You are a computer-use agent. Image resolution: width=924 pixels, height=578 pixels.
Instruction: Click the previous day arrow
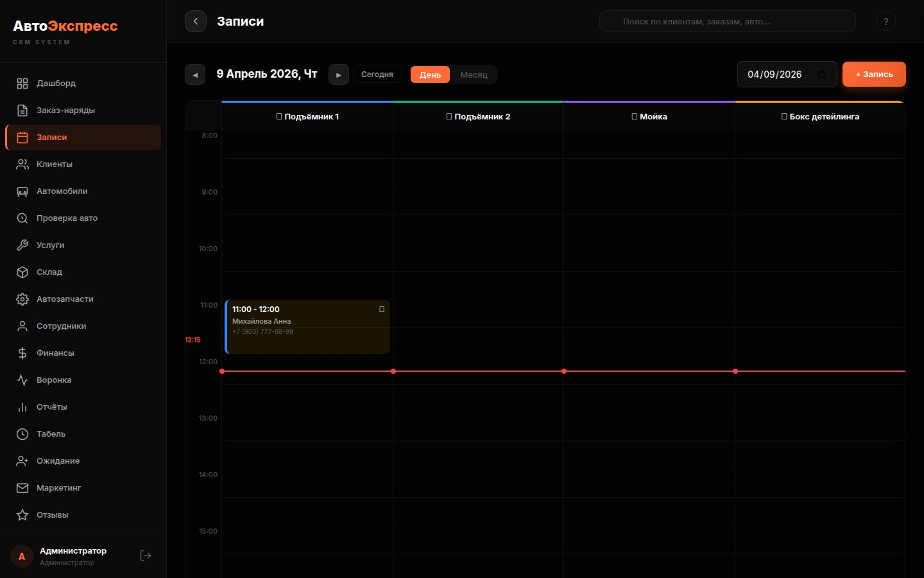195,74
